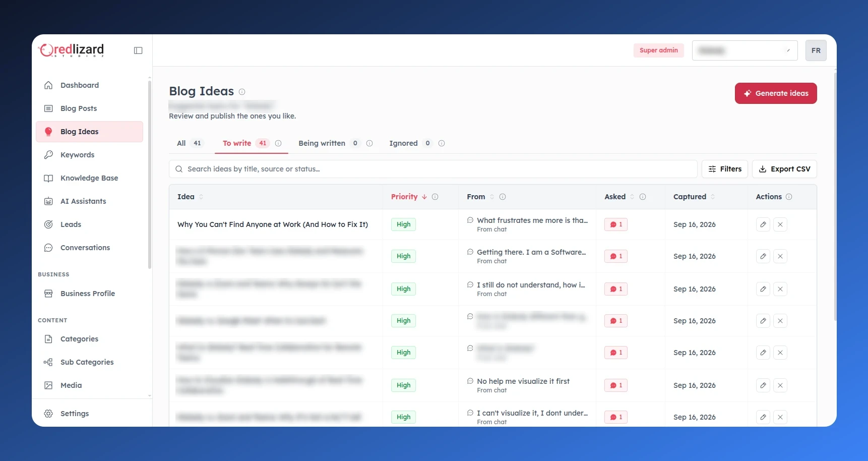Sort table by Priority column
This screenshot has width=868, height=461.
click(x=409, y=197)
